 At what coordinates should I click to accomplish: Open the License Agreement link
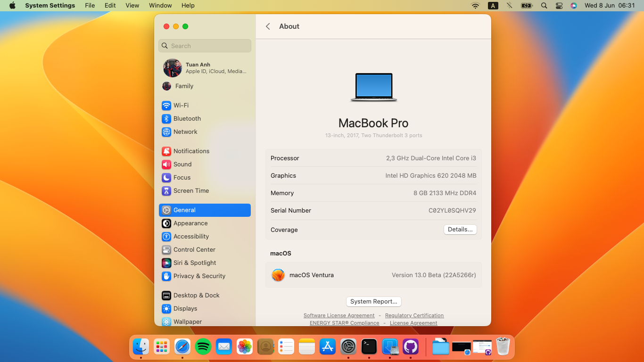(413, 323)
